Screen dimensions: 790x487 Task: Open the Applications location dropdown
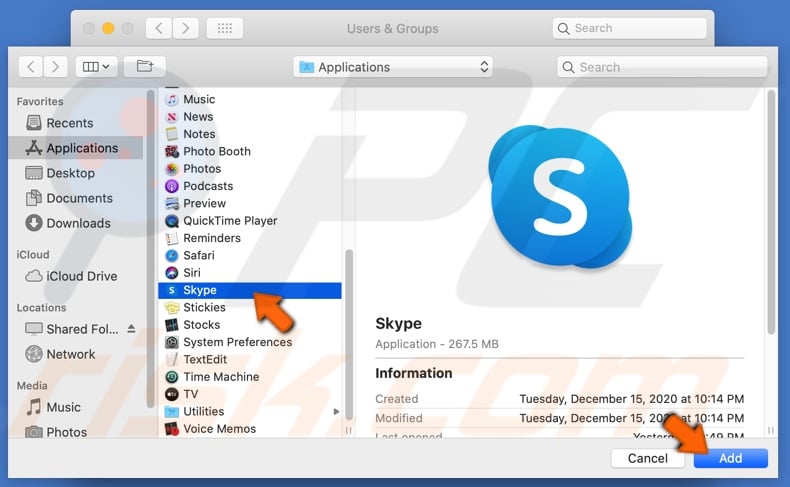393,67
